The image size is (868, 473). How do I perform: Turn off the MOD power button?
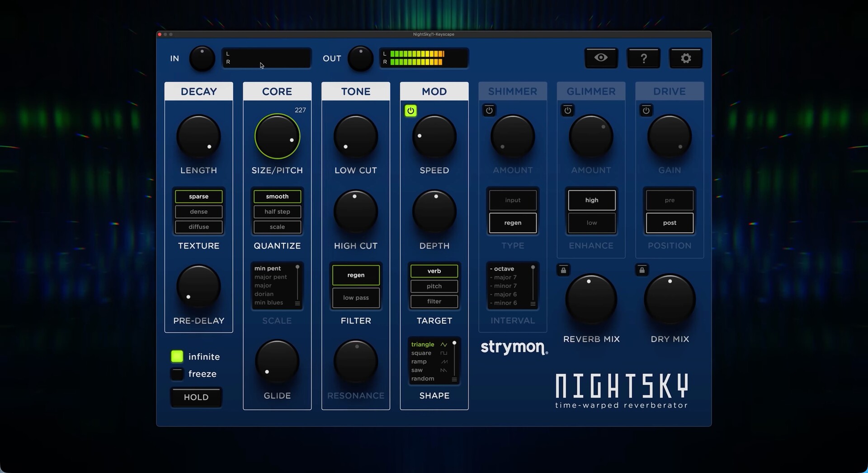410,111
